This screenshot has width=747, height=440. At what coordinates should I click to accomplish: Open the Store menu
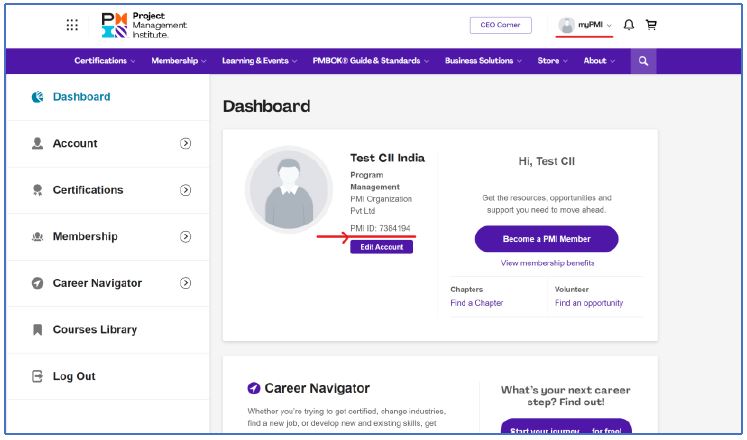[552, 61]
